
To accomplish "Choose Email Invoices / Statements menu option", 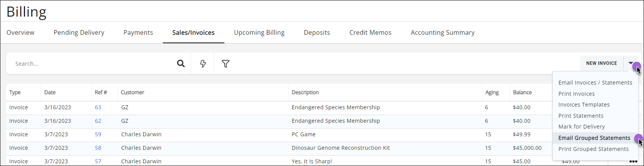I will pyautogui.click(x=595, y=83).
